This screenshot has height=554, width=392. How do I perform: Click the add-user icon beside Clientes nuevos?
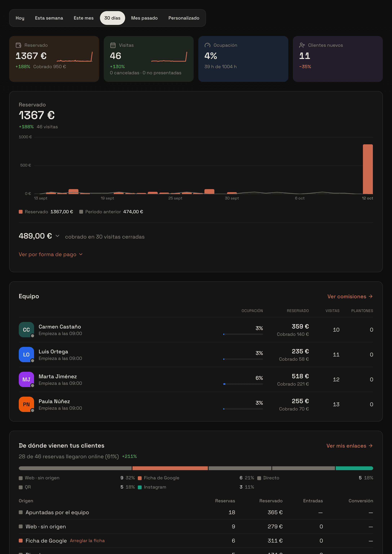pos(302,45)
